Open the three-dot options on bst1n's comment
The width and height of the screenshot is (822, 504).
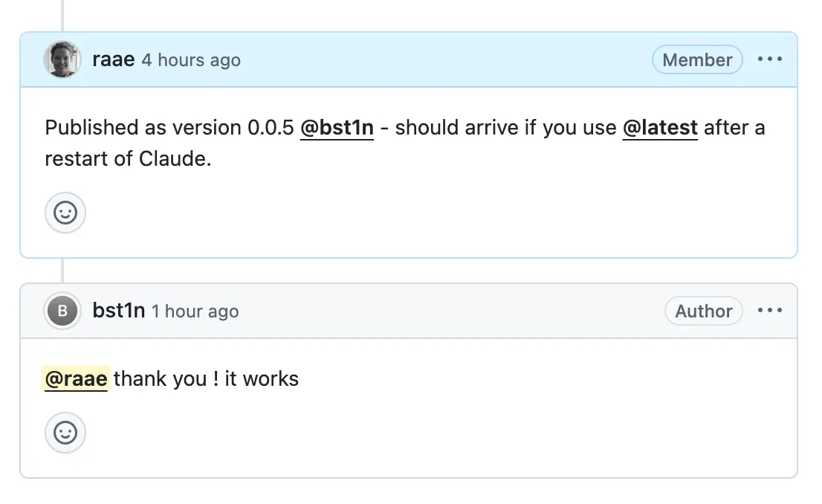pyautogui.click(x=770, y=311)
